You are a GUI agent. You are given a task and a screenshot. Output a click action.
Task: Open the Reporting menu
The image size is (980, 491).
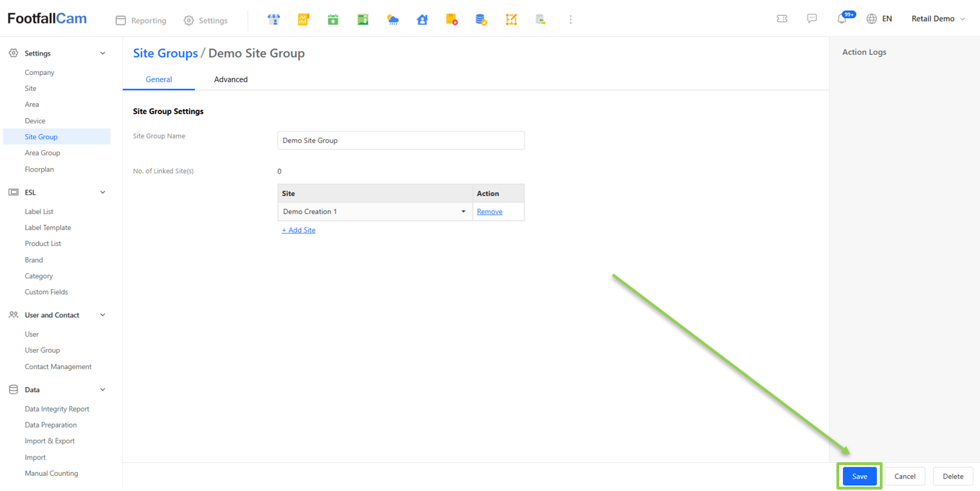pyautogui.click(x=141, y=21)
